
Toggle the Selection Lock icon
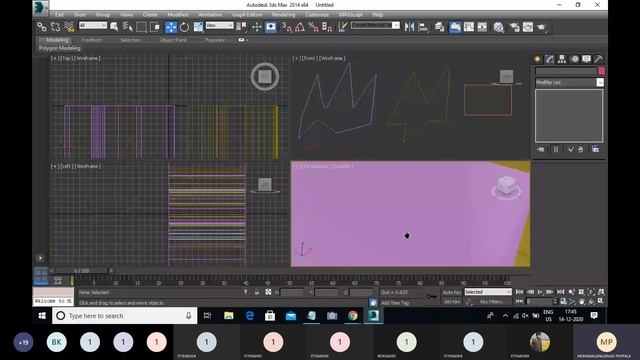257,292
